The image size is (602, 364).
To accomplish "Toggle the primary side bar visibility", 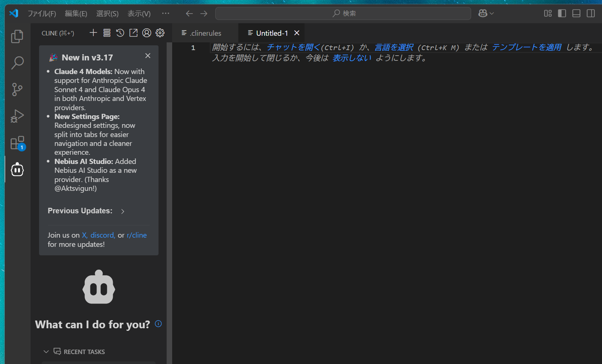I will [562, 13].
